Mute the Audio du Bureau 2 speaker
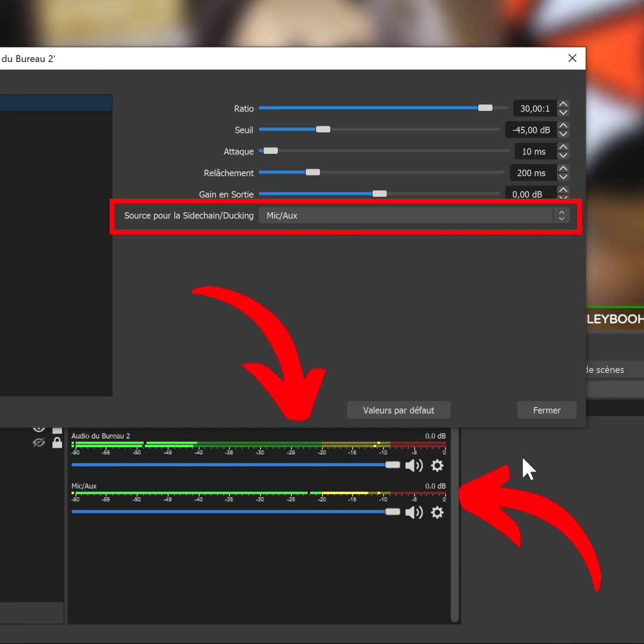 click(x=414, y=466)
